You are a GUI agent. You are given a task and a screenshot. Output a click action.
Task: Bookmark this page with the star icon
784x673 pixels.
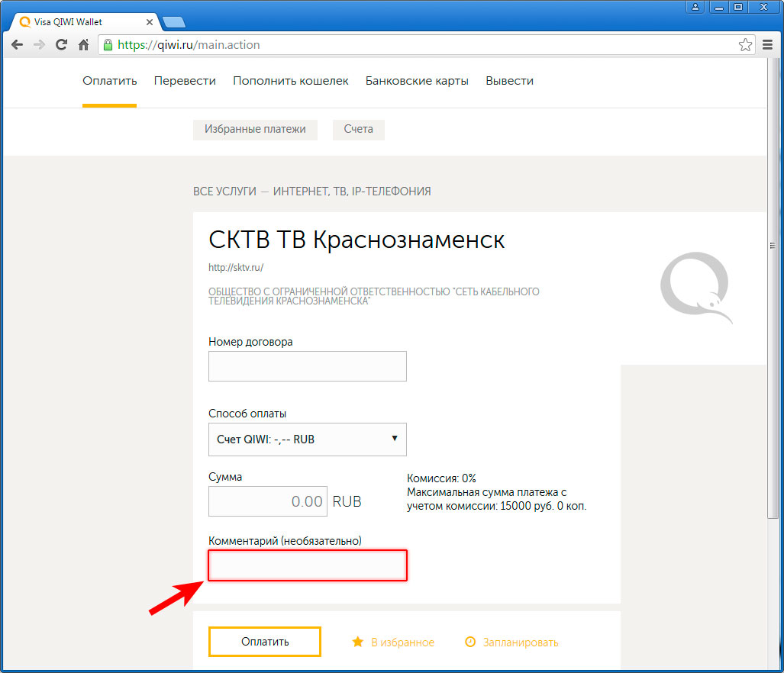point(745,45)
